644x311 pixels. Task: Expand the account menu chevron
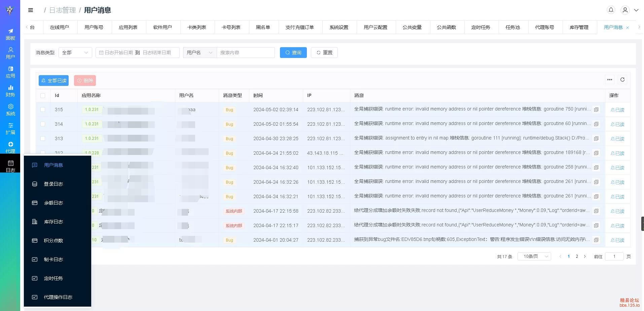point(636,10)
